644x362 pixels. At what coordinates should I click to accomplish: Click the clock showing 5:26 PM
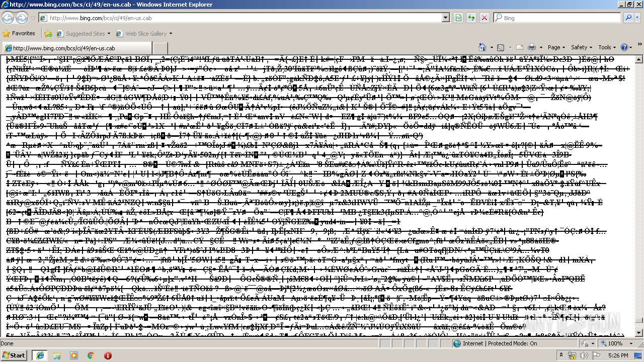tap(618, 355)
